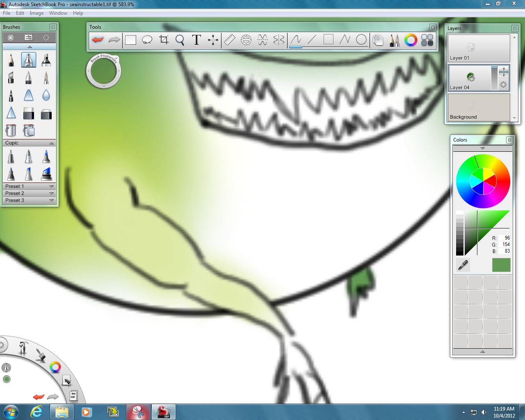This screenshot has height=420, width=525.
Task: Open the Brush Properties puck
Action: click(x=104, y=71)
